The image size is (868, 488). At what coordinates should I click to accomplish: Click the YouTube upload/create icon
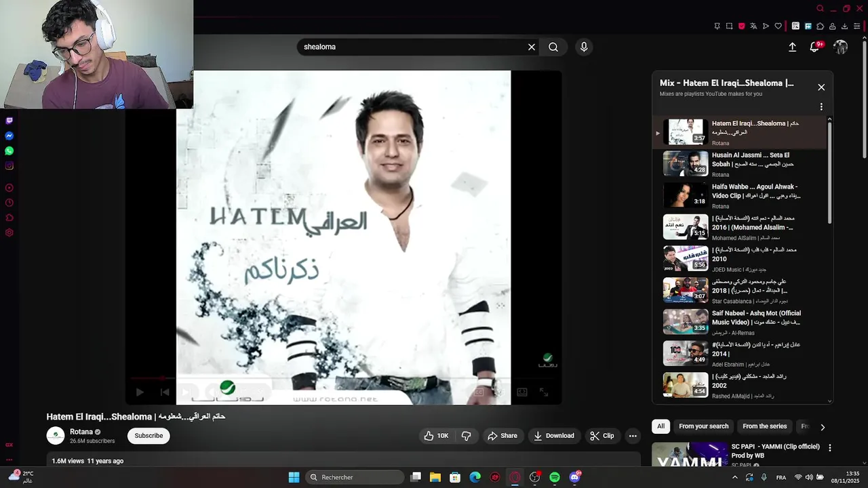tap(792, 47)
